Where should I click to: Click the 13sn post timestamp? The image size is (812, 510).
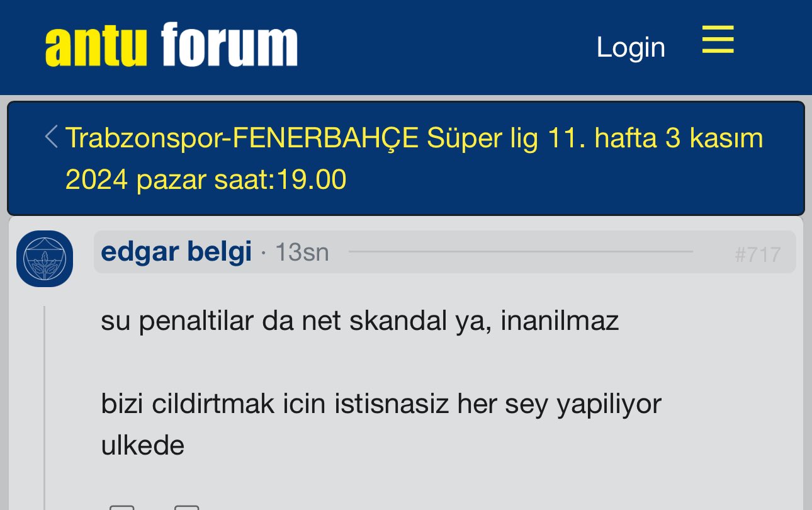pyautogui.click(x=302, y=252)
